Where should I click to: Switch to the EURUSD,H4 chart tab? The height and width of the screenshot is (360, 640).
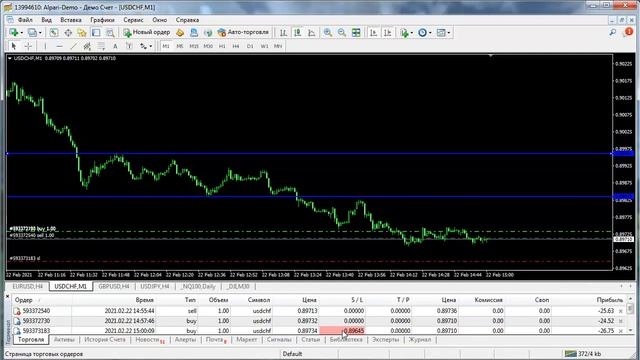[x=28, y=286]
